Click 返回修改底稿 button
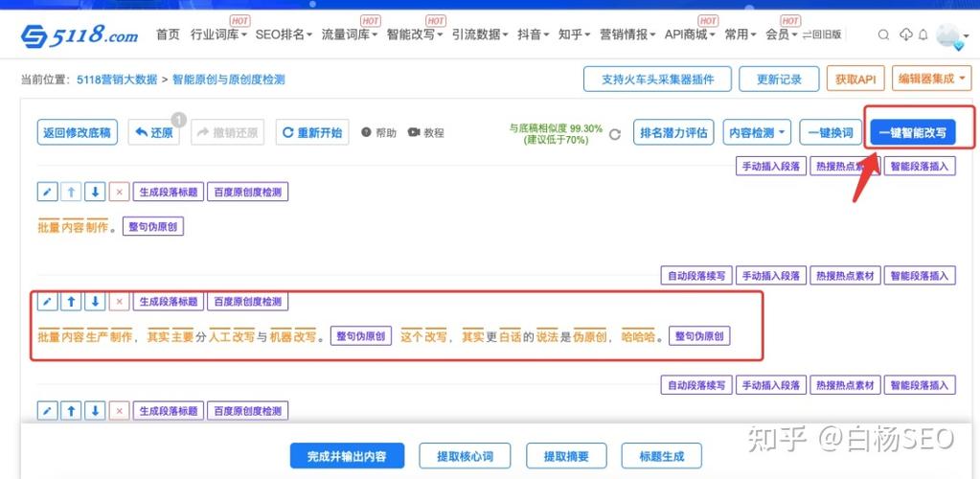Viewport: 980px width, 479px height. point(77,132)
